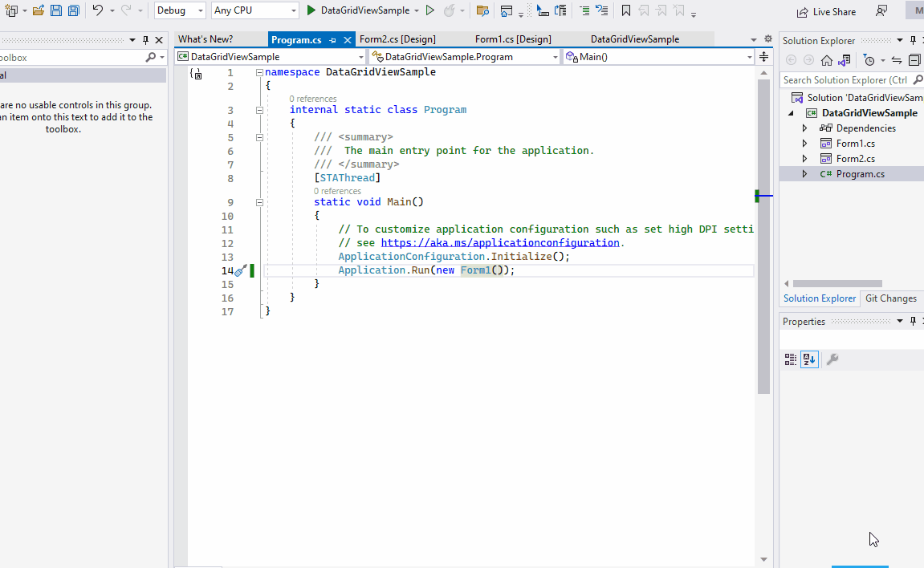Switch to the Form2.cs [Design] tab
The image size is (924, 568).
point(397,38)
